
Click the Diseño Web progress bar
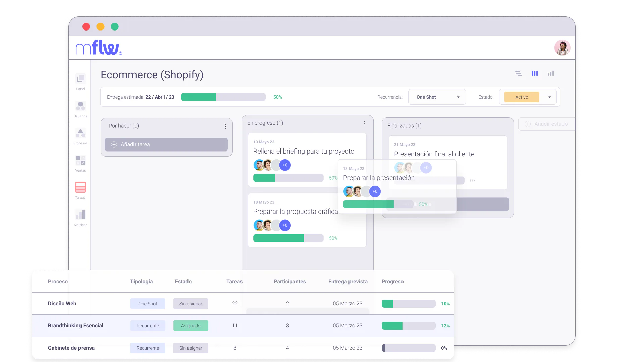click(x=409, y=304)
